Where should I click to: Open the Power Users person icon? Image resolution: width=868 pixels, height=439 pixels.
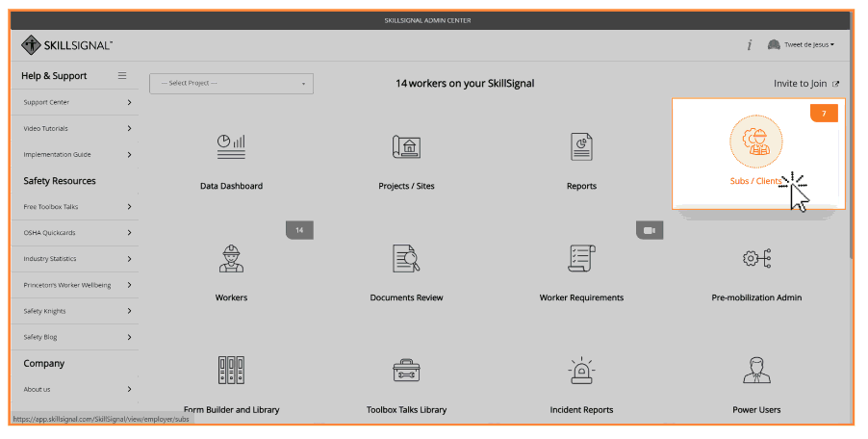(x=756, y=371)
